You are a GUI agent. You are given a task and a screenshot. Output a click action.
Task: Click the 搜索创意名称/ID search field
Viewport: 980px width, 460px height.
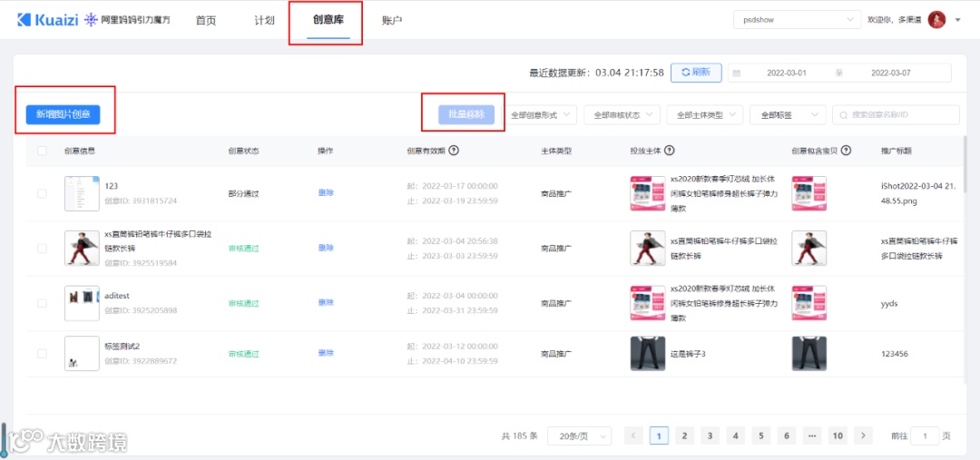tap(896, 115)
